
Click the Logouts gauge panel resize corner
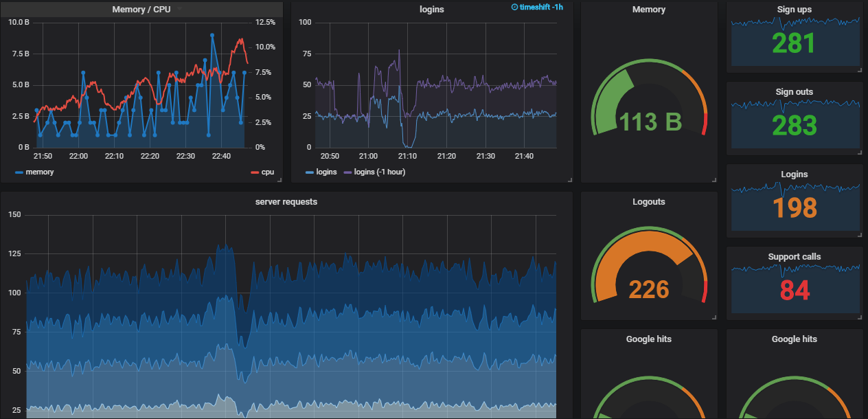714,317
